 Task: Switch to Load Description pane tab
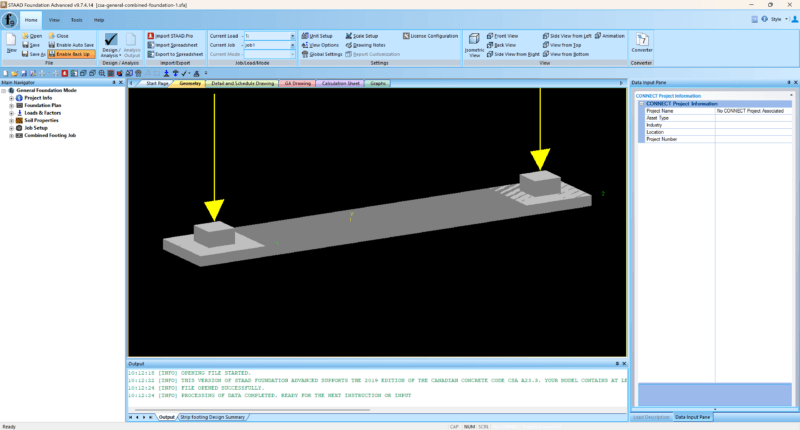pos(651,417)
